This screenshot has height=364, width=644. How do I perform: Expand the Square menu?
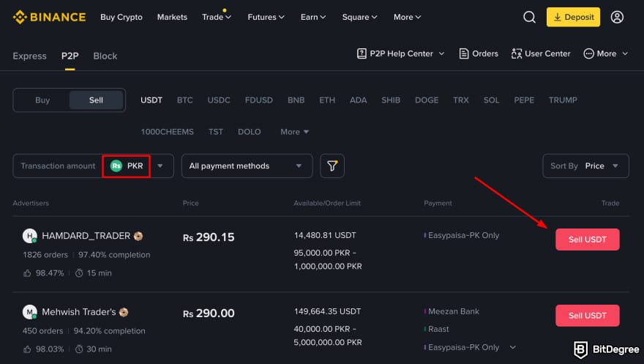pyautogui.click(x=359, y=18)
